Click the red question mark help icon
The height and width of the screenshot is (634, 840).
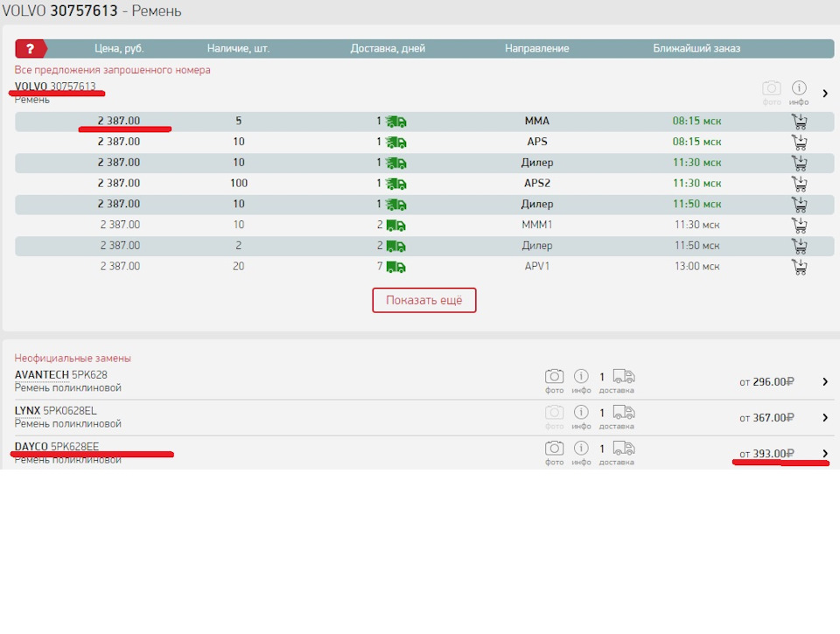pyautogui.click(x=30, y=48)
